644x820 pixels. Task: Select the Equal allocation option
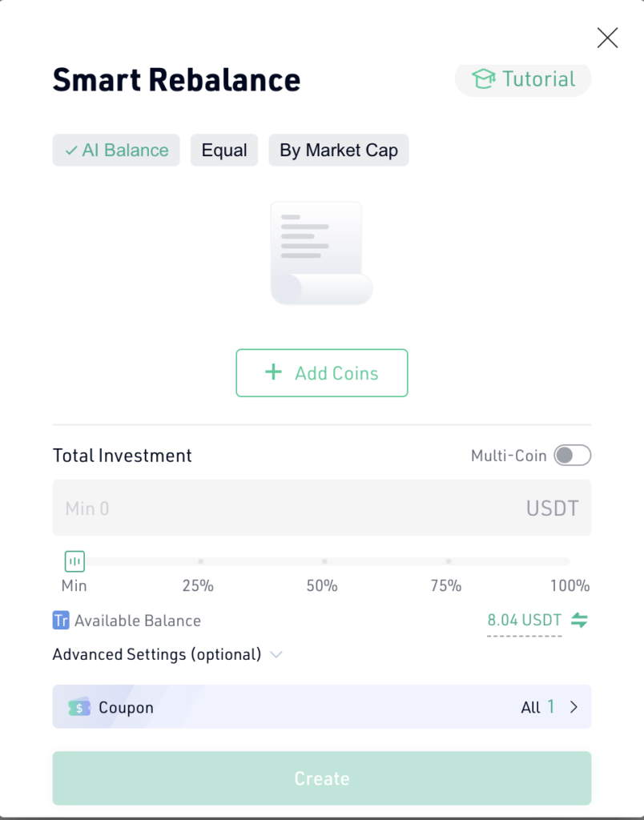224,150
